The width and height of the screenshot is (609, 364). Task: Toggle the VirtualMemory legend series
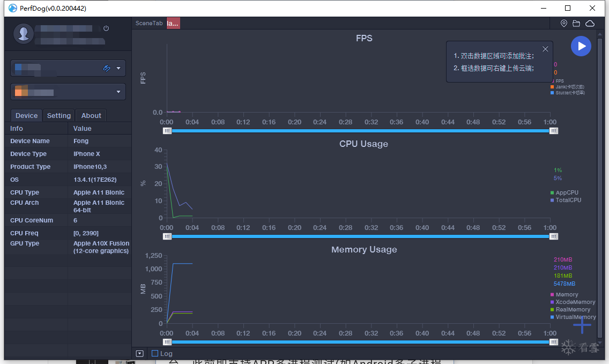pyautogui.click(x=573, y=317)
